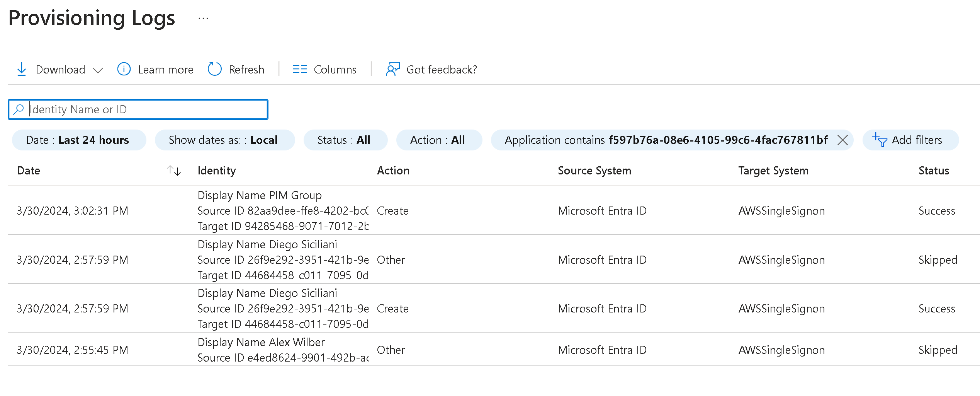Click the Got feedback person icon
980x396 pixels.
click(392, 69)
